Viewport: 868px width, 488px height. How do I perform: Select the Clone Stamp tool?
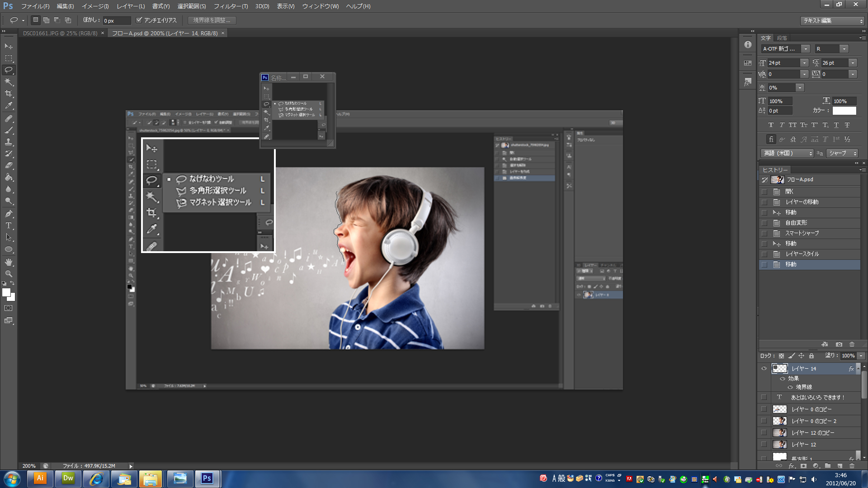coord(9,142)
